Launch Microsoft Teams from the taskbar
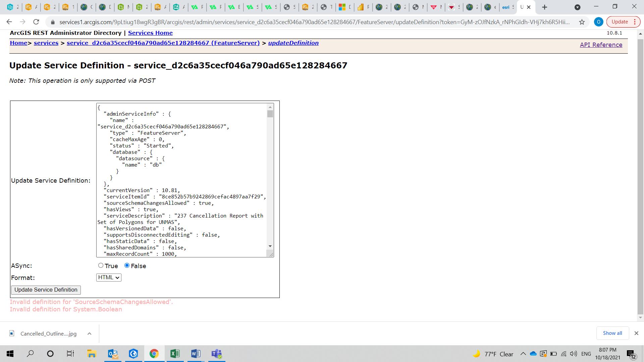The height and width of the screenshot is (362, 644). coord(217,354)
